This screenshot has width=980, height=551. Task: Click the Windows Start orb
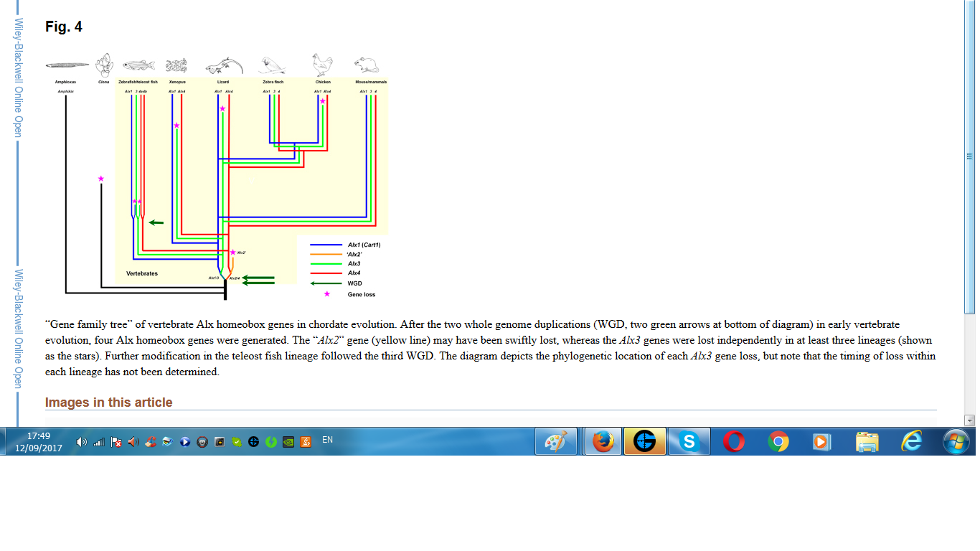pos(955,442)
